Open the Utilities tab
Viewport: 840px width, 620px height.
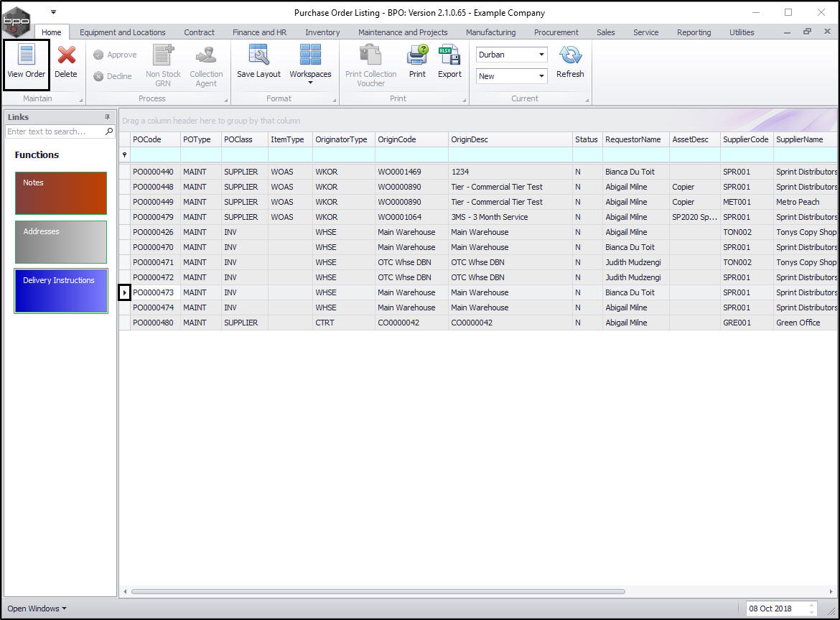(x=742, y=32)
